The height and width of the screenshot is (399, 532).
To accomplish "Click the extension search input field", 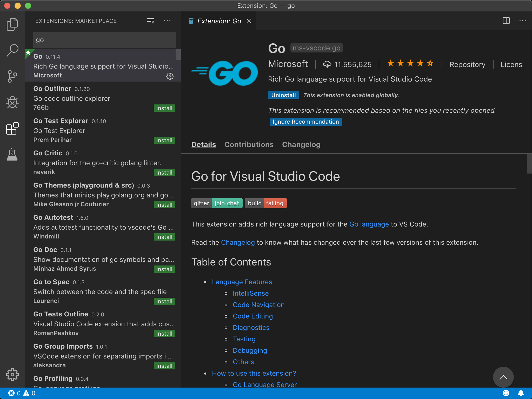I will (x=105, y=40).
